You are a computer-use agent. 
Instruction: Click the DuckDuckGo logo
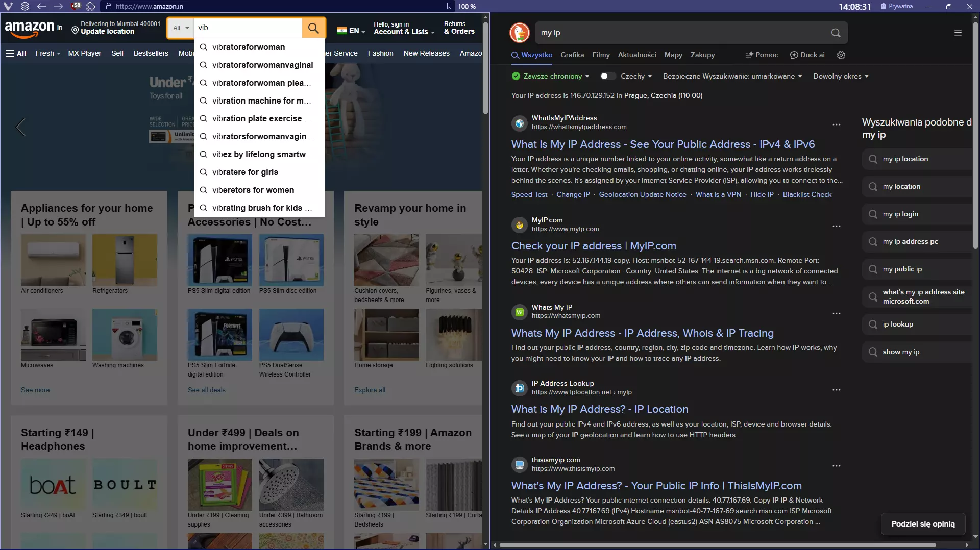click(x=520, y=33)
